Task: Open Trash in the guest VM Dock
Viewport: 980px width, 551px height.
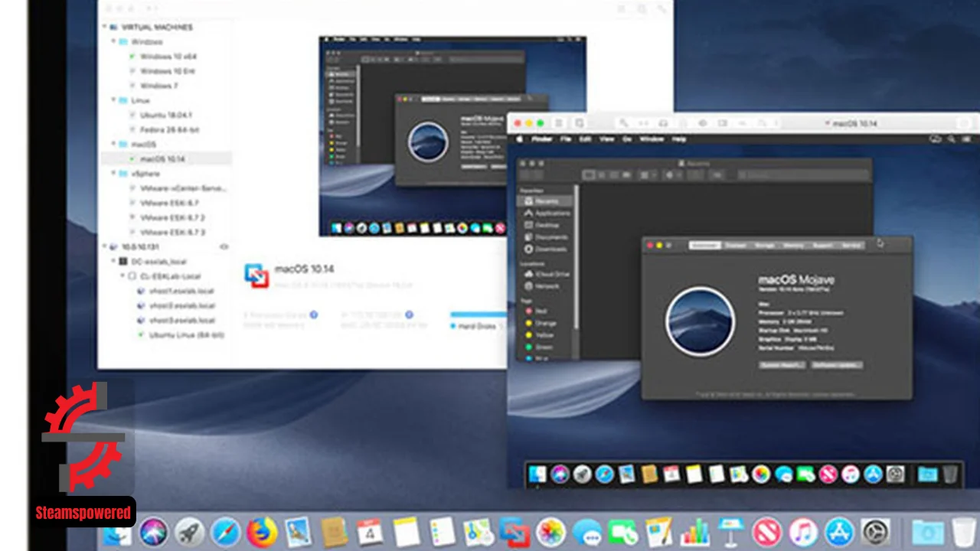Action: [x=950, y=474]
